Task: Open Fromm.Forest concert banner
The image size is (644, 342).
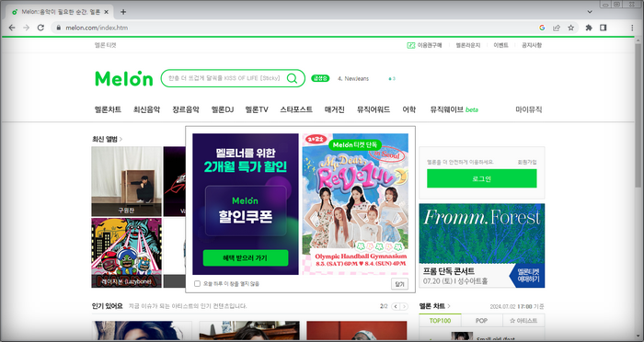Action: click(x=482, y=245)
